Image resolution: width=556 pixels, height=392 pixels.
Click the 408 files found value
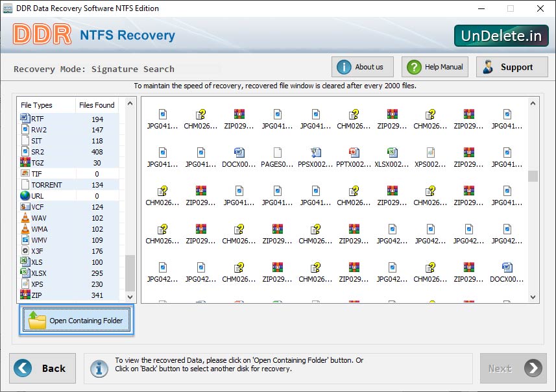(x=97, y=152)
